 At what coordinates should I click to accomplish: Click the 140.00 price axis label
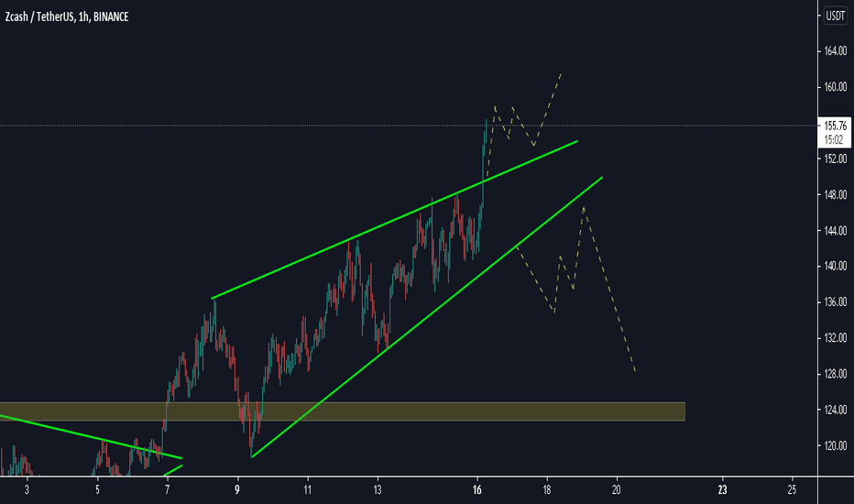click(836, 267)
